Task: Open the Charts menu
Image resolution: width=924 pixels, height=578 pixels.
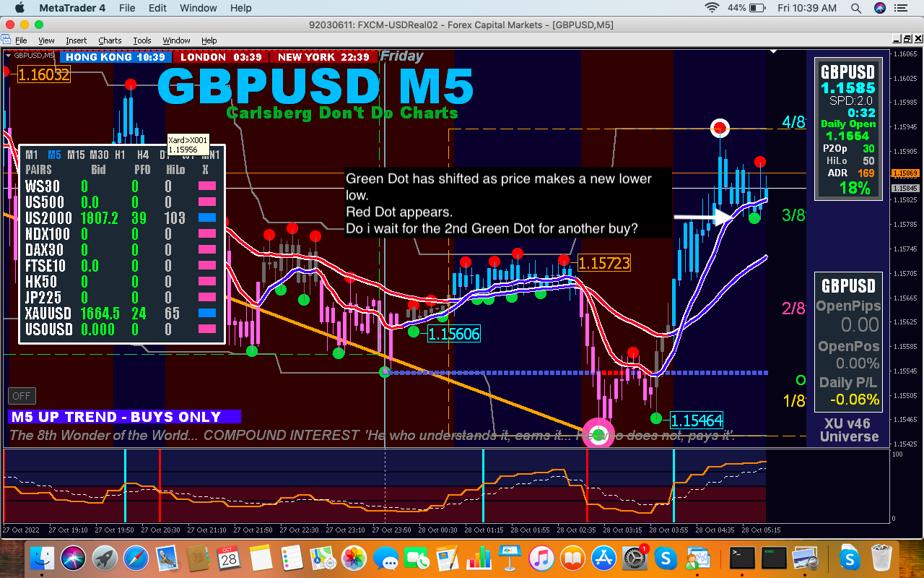Action: pos(110,40)
